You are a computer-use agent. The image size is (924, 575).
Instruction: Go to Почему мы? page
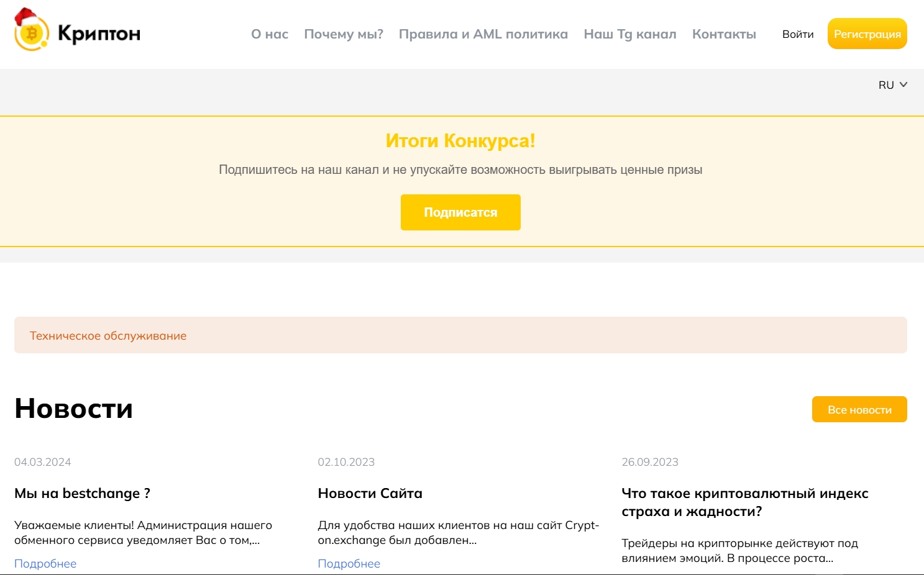pos(344,34)
